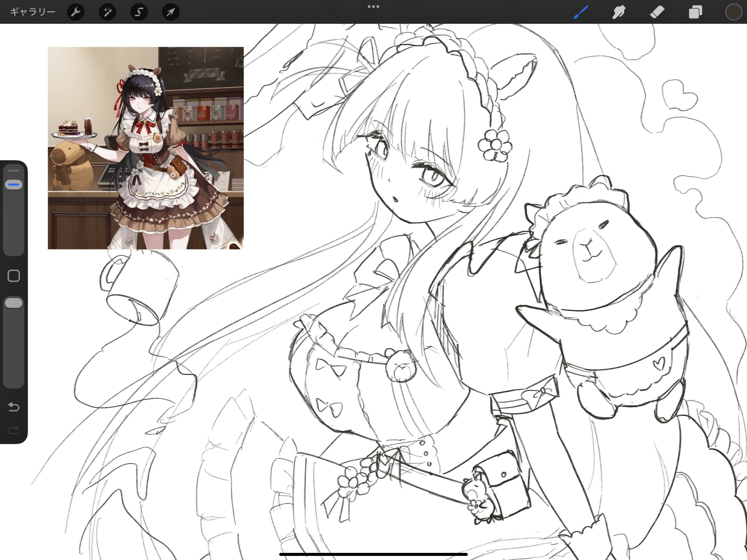Open the Actions wrench menu
Screen dimensions: 747x560
pos(76,12)
